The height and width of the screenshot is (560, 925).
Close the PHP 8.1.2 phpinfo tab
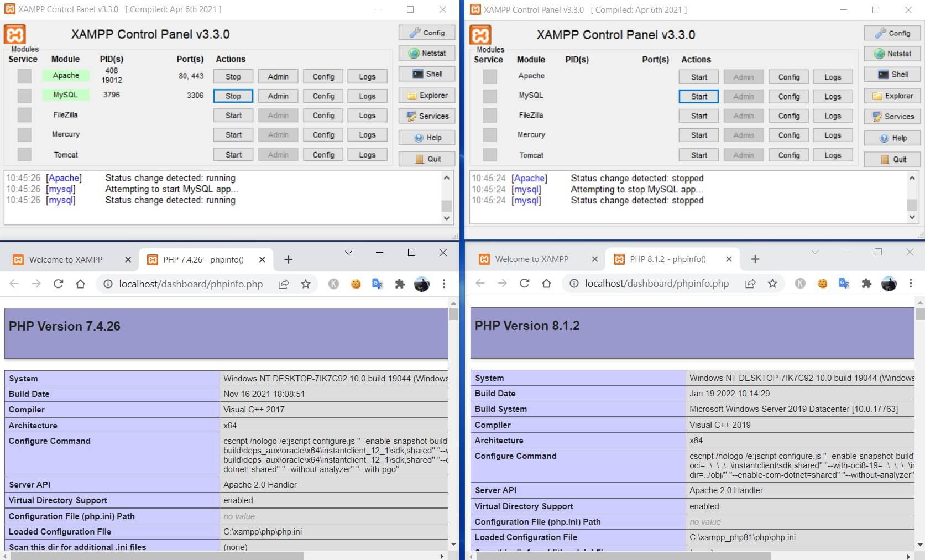[x=729, y=259]
